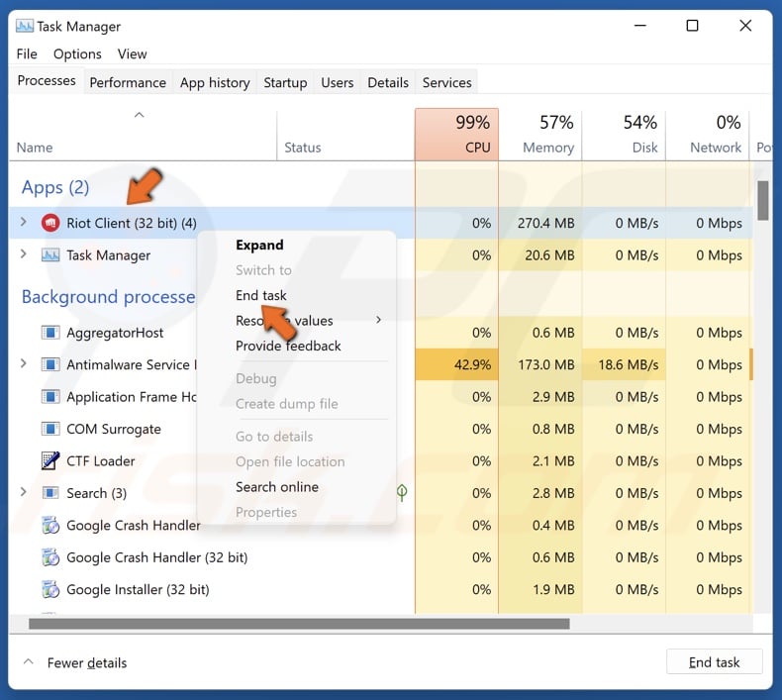Select the CTF Loader process row
The image size is (782, 700).
(380, 461)
